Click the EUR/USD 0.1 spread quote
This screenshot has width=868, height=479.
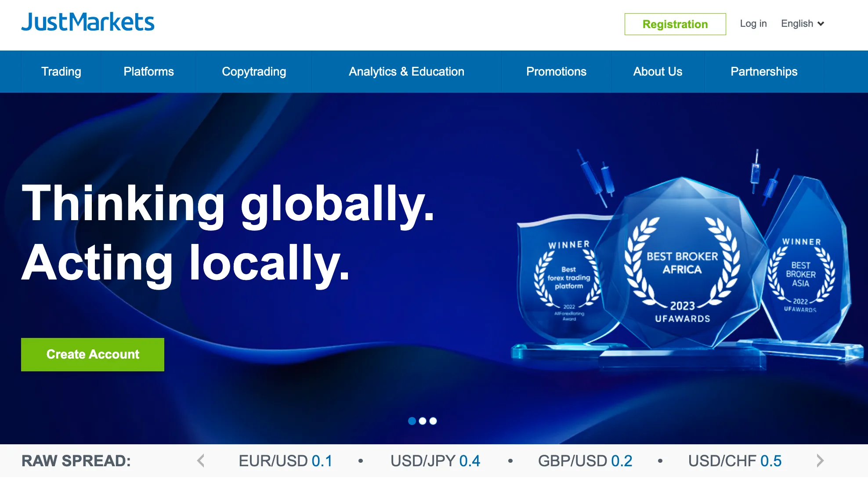pyautogui.click(x=286, y=461)
